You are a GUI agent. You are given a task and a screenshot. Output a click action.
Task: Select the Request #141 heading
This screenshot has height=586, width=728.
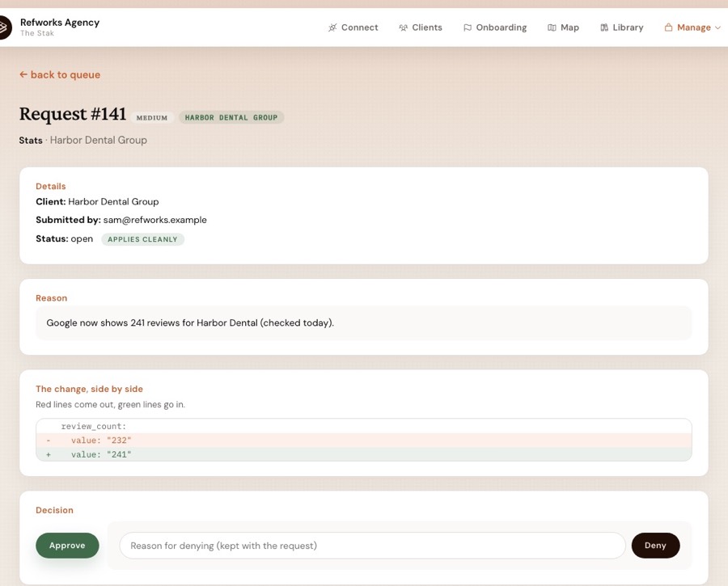coord(73,114)
